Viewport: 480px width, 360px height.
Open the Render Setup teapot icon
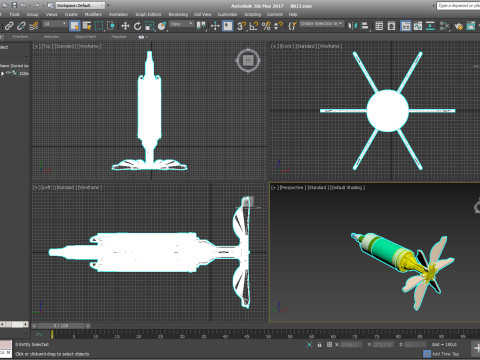pyautogui.click(x=458, y=26)
